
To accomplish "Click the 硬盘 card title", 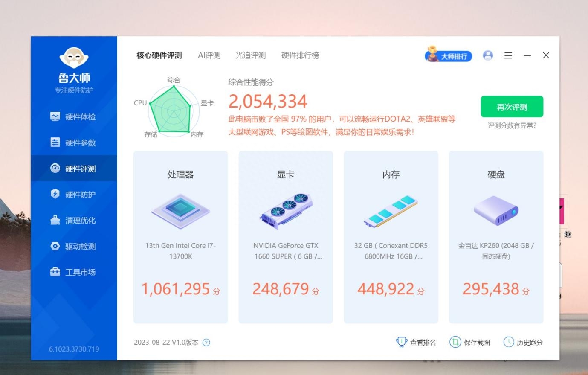I will (x=496, y=174).
